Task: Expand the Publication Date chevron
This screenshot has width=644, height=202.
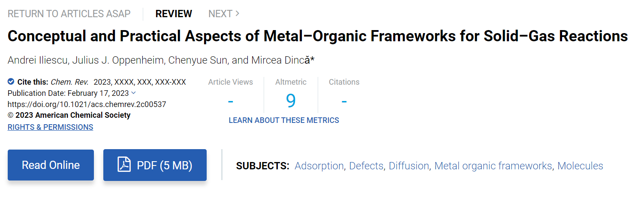Action: (x=133, y=93)
